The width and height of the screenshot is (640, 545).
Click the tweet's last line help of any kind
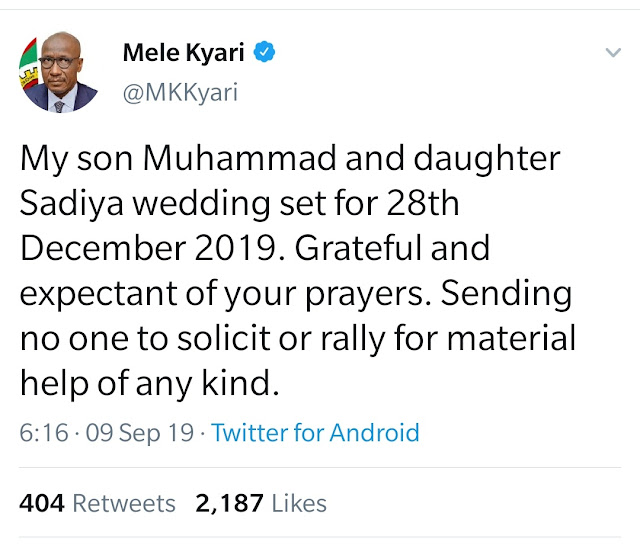tap(146, 384)
